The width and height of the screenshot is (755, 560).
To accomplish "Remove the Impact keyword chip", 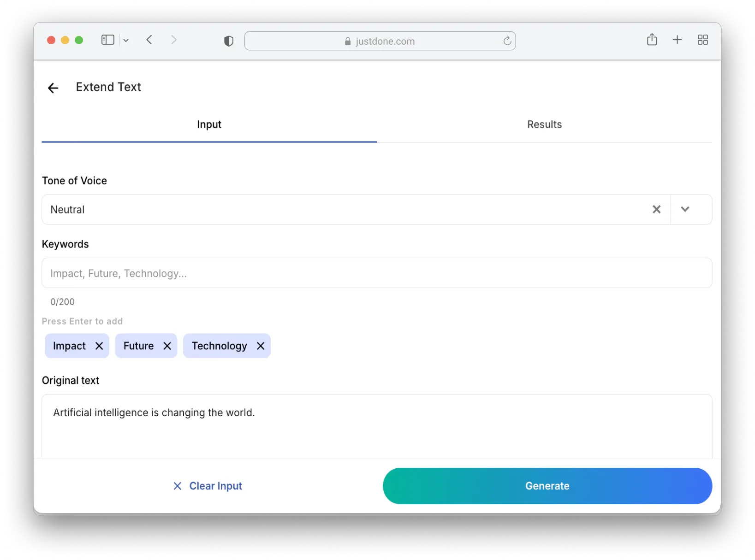I will 100,346.
